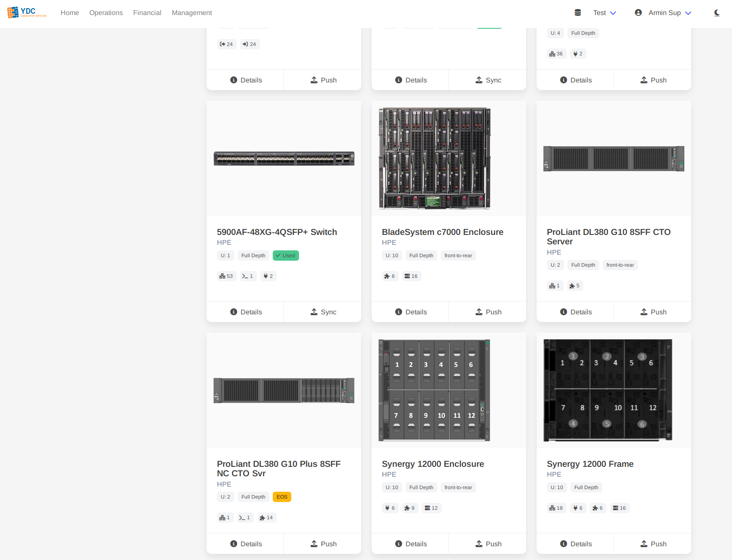
Task: Click the network 36 badge in the top-right card
Action: [556, 54]
